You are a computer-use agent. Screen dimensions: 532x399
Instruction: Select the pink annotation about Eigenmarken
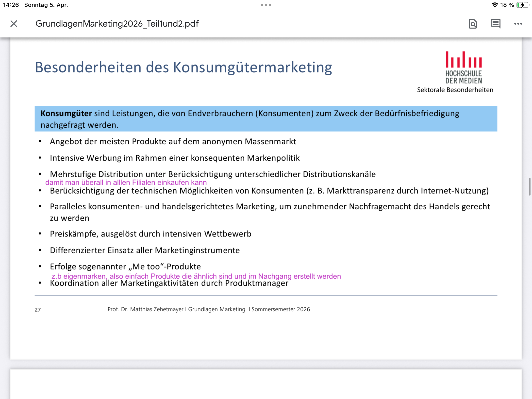pos(196,276)
